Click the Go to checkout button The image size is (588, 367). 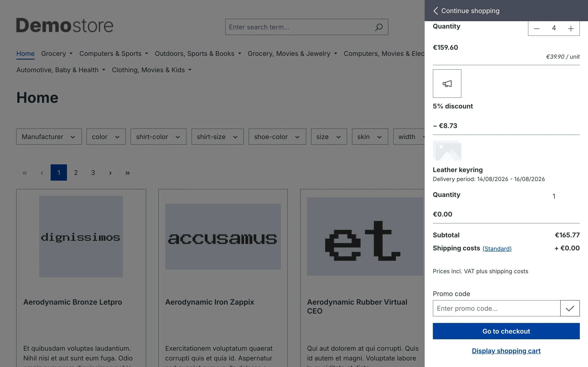(506, 331)
